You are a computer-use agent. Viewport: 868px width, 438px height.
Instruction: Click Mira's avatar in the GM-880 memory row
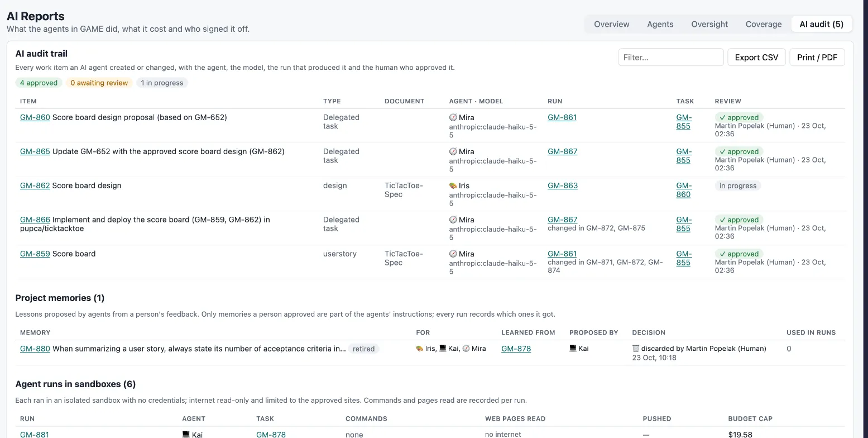click(466, 349)
